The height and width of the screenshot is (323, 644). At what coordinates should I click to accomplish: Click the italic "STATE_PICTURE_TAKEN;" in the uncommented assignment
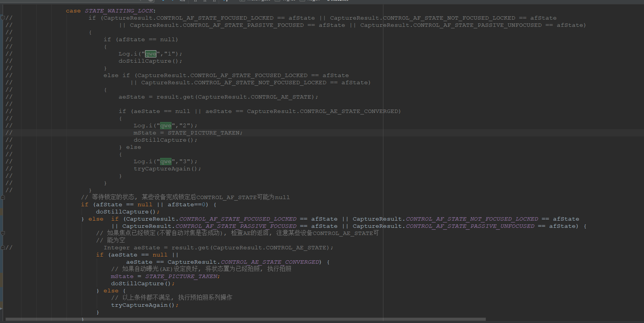click(182, 277)
